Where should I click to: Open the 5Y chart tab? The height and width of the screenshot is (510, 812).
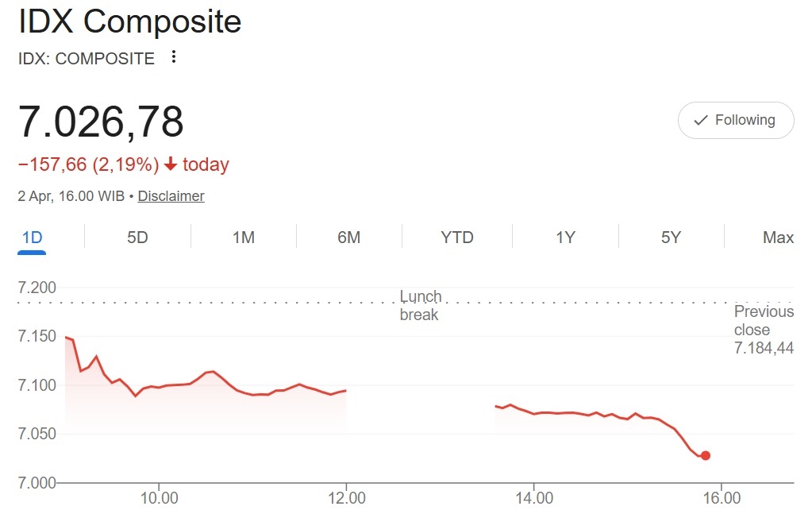[x=671, y=237]
